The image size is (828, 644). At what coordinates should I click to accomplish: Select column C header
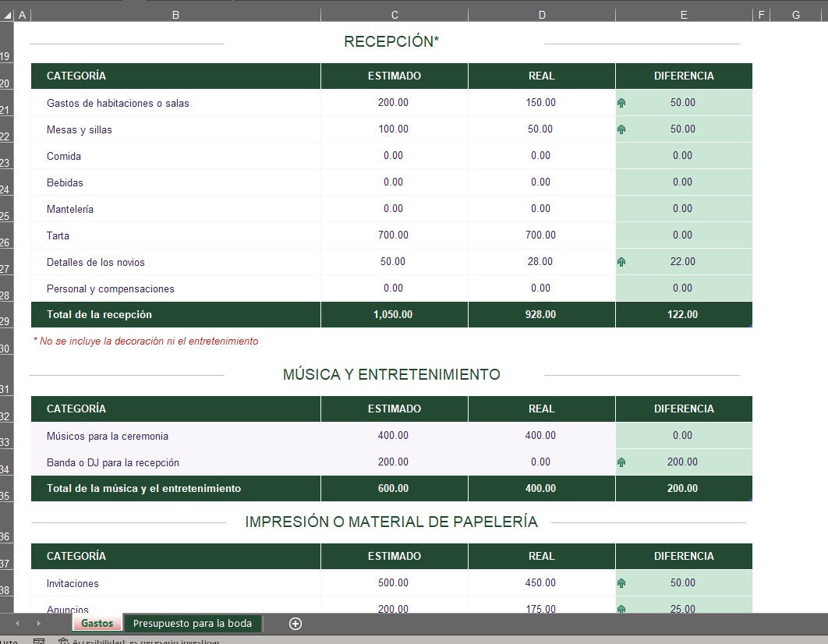tap(395, 16)
